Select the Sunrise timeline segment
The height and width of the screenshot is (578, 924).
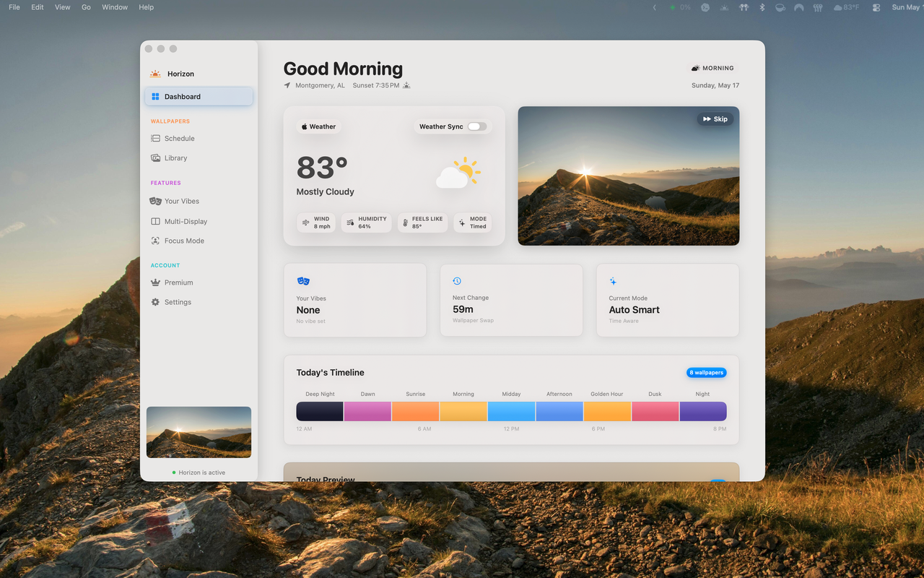[416, 411]
